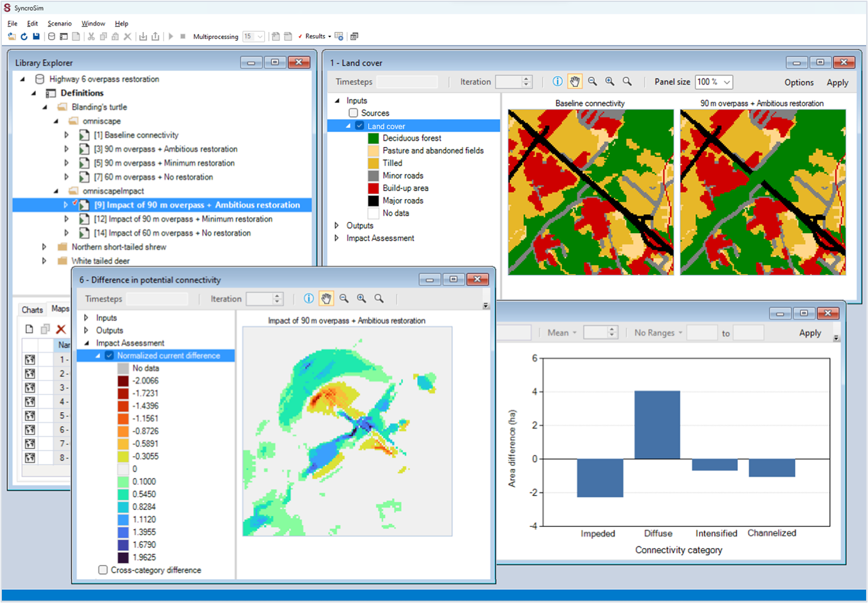This screenshot has width=868, height=603.
Task: Click the Deciduous forest green color swatch
Action: pyautogui.click(x=373, y=138)
